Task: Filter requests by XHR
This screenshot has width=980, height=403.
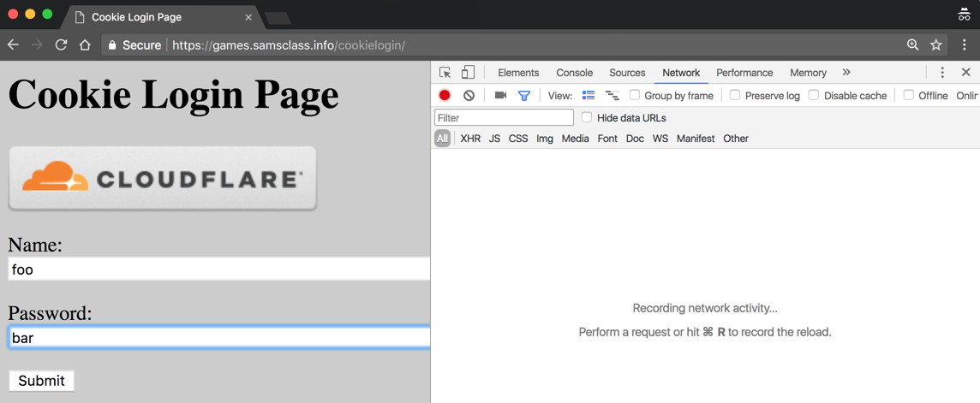Action: (x=470, y=139)
